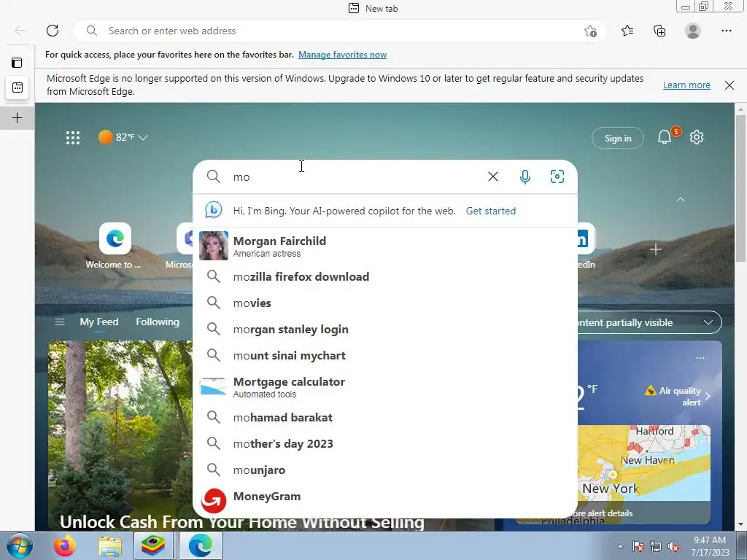Open Settings and more ellipsis menu
747x560 pixels.
727,31
